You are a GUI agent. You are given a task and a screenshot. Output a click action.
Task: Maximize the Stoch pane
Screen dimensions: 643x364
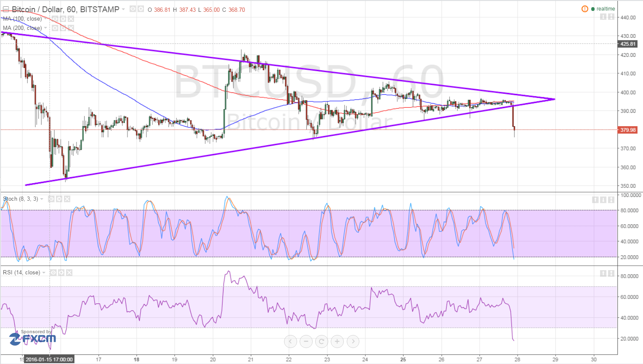point(611,199)
